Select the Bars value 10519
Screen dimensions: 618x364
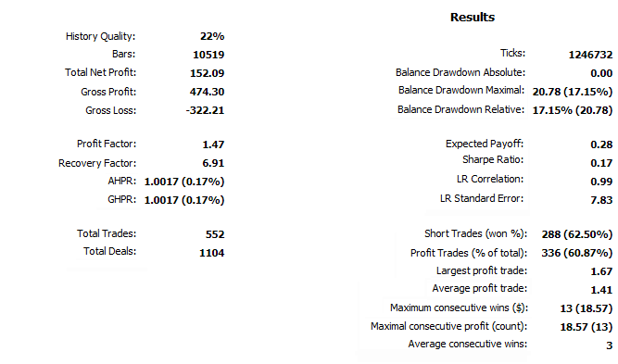click(208, 55)
